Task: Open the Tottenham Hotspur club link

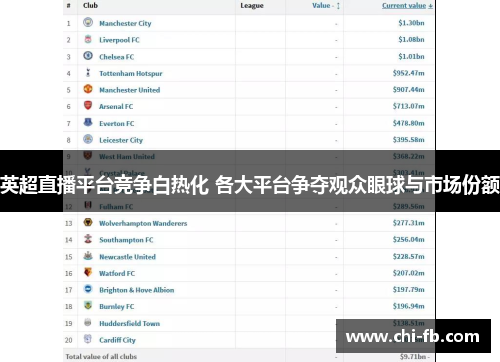Action: point(131,74)
